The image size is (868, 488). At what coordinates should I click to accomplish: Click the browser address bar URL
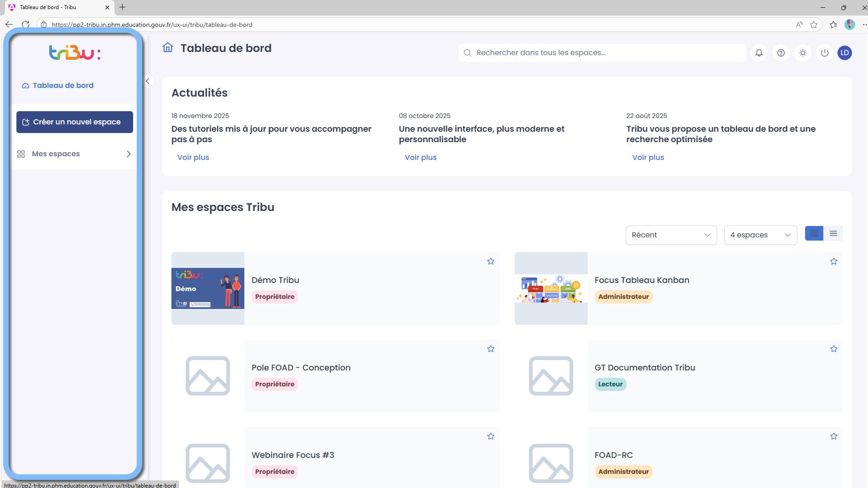tap(152, 25)
